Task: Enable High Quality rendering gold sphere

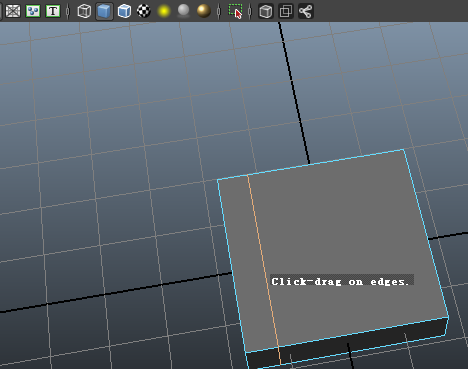Action: 204,11
